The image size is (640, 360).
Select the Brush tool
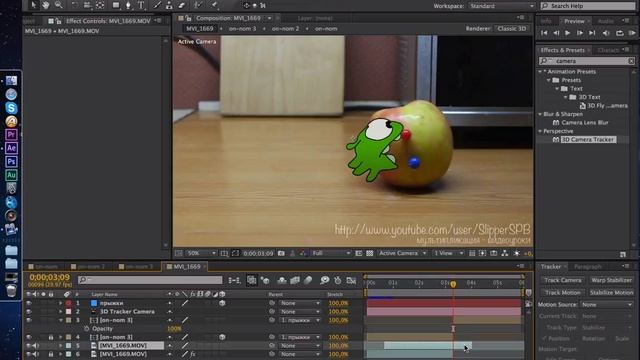157,5
